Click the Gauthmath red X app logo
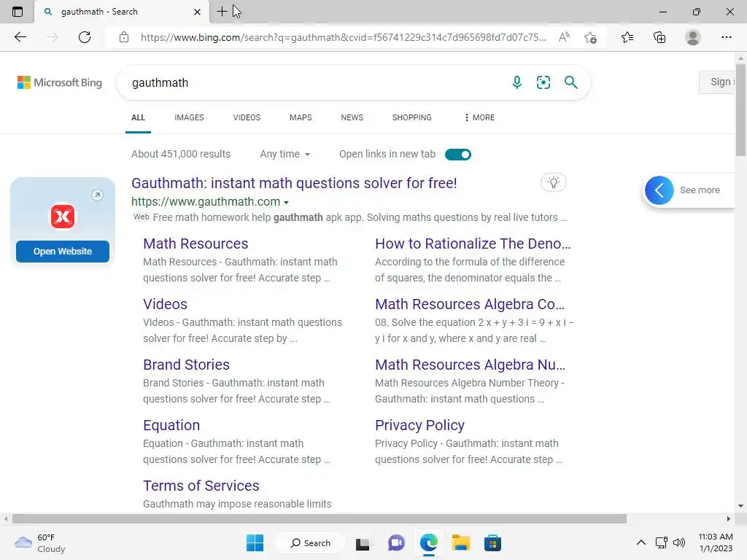The width and height of the screenshot is (747, 560). [63, 217]
